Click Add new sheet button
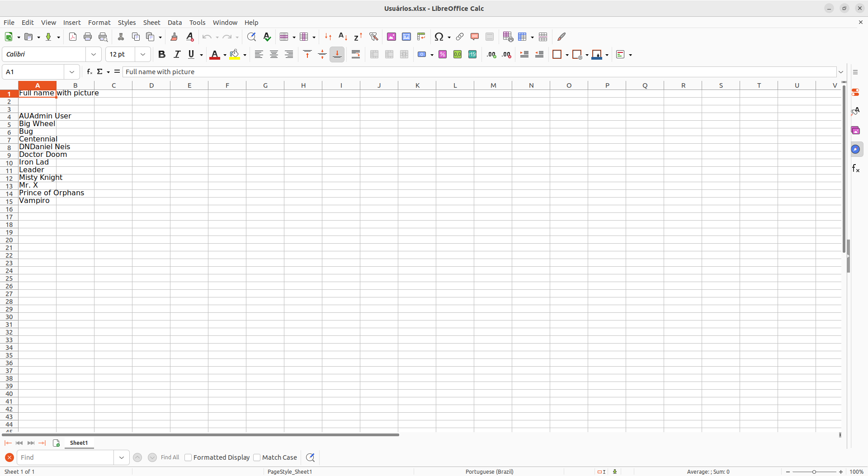This screenshot has width=868, height=476. (x=56, y=443)
